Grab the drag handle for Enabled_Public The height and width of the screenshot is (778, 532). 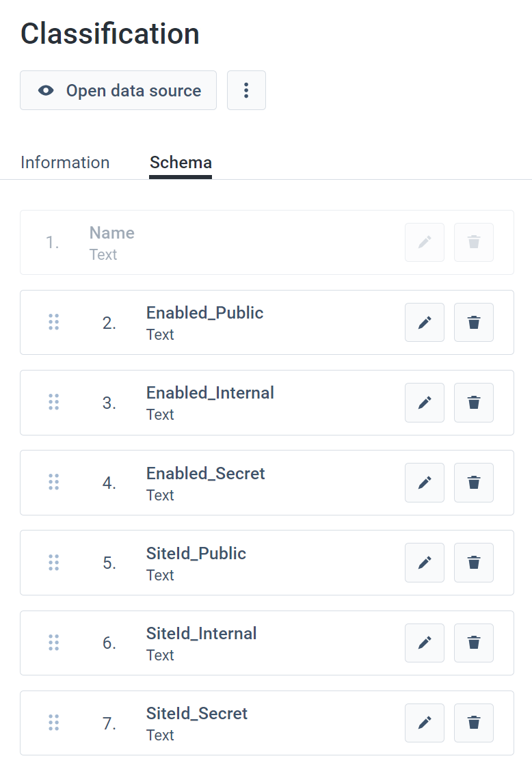click(54, 323)
